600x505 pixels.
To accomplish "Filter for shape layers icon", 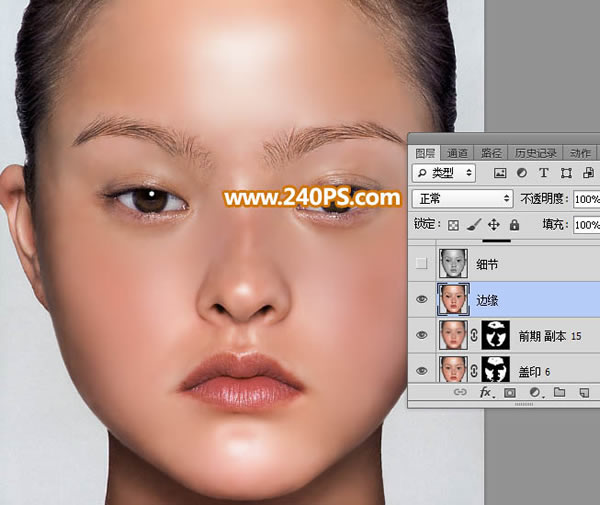I will [x=566, y=173].
